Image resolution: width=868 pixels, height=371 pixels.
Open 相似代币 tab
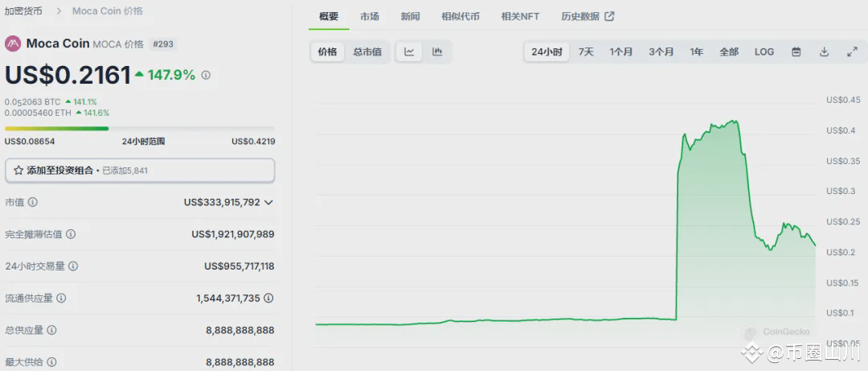(x=461, y=17)
